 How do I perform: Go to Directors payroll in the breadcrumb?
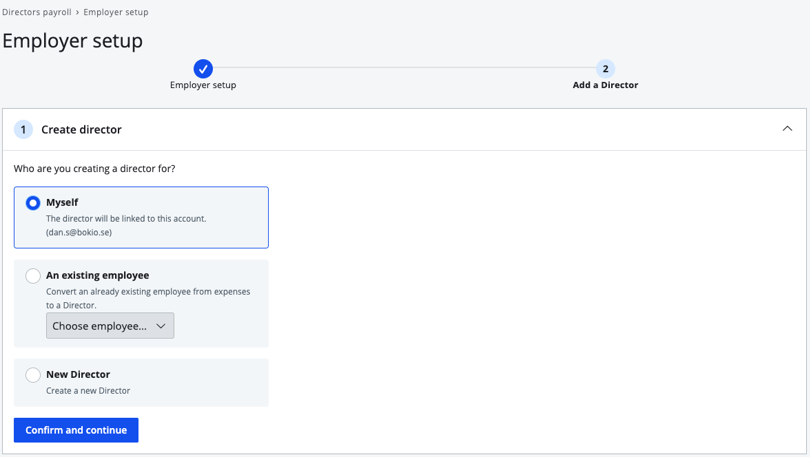click(x=36, y=12)
